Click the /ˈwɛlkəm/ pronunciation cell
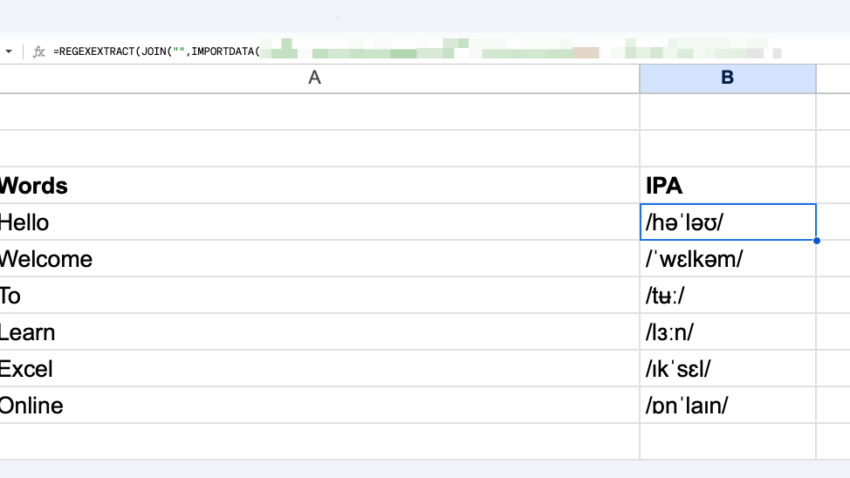Screen dimensions: 850x478 tap(727, 259)
